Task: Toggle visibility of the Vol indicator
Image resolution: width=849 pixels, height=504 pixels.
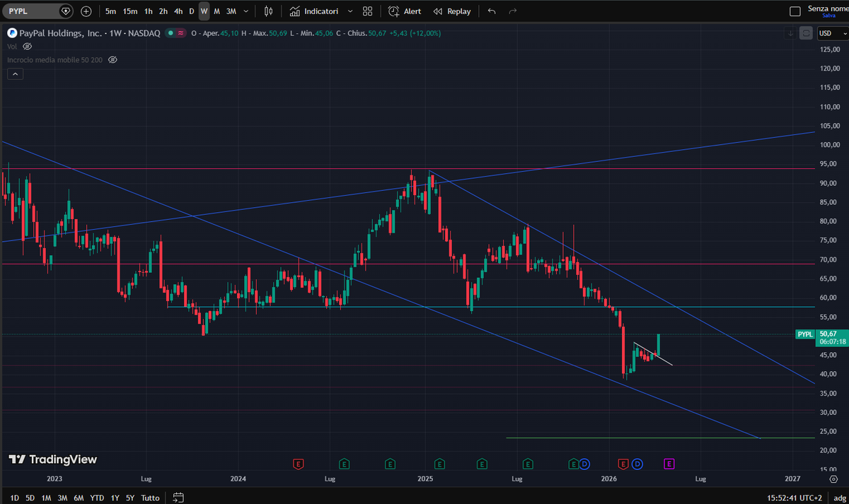Action: (x=28, y=46)
